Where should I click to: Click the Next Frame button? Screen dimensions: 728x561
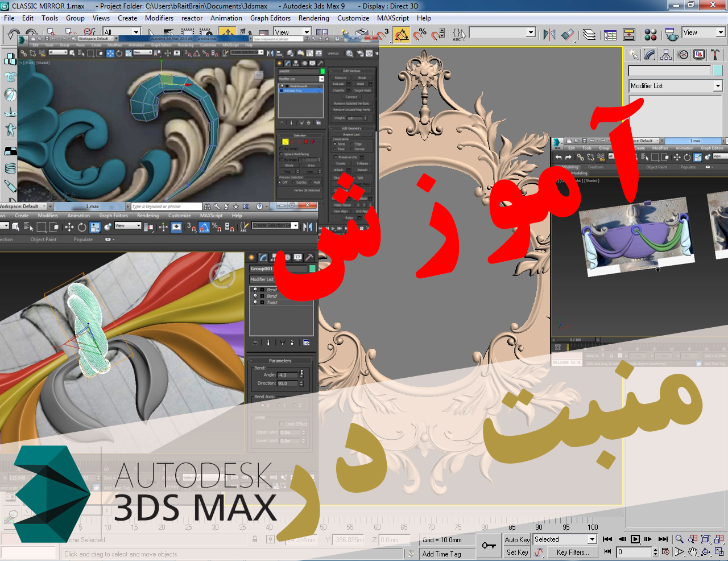pos(648,539)
